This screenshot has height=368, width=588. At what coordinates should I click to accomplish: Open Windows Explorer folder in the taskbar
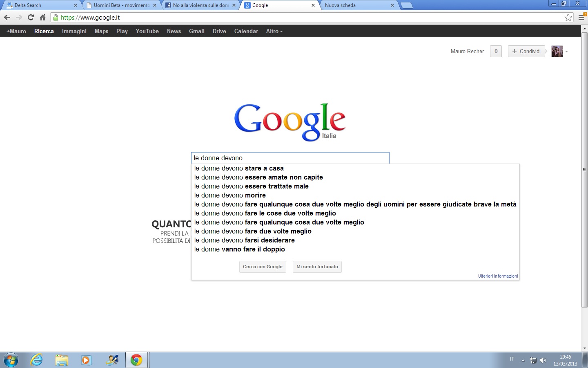click(62, 360)
